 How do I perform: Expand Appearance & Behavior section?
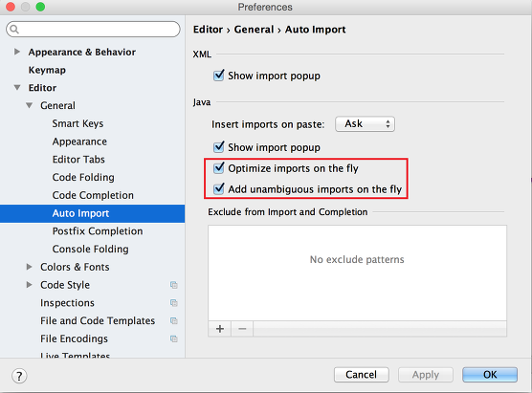click(17, 52)
